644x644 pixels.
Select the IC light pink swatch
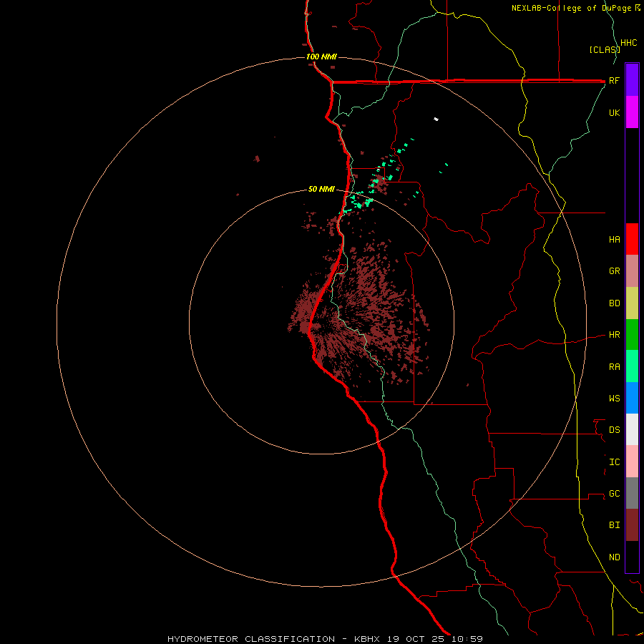click(x=632, y=462)
